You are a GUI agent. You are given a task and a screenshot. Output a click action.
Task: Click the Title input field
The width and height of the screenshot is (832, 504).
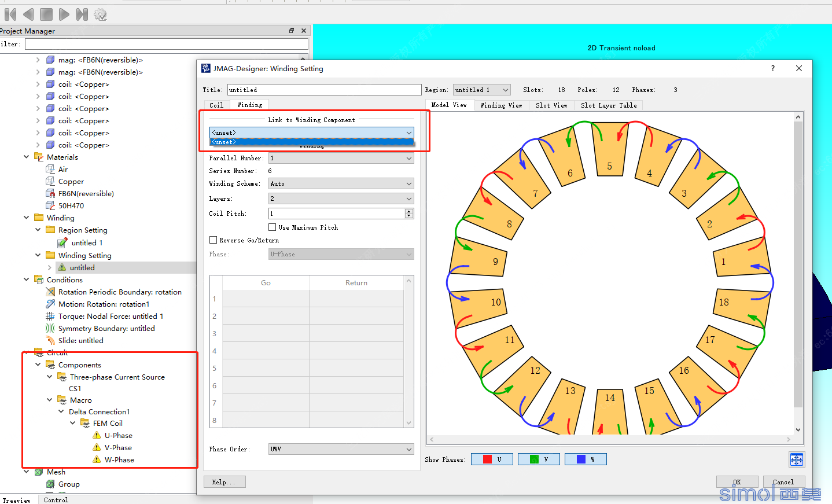[x=324, y=90]
